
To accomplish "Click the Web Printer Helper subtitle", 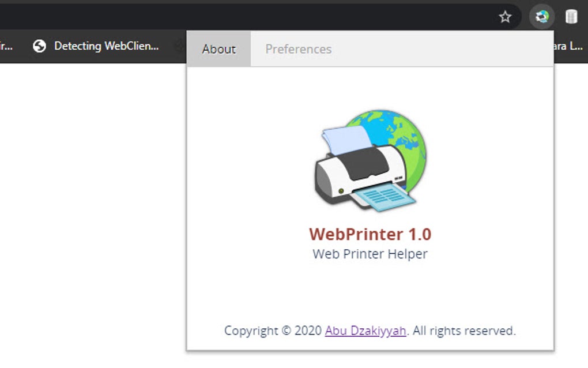I will (370, 253).
